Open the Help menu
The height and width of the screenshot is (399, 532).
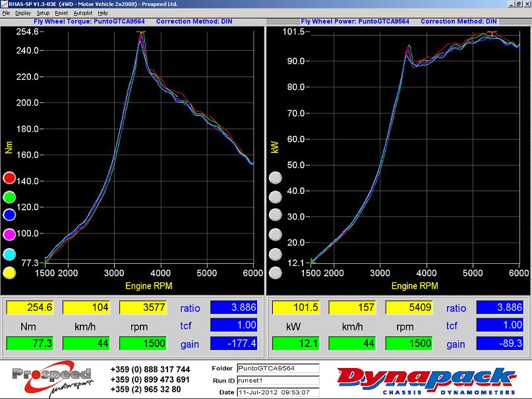[x=102, y=13]
